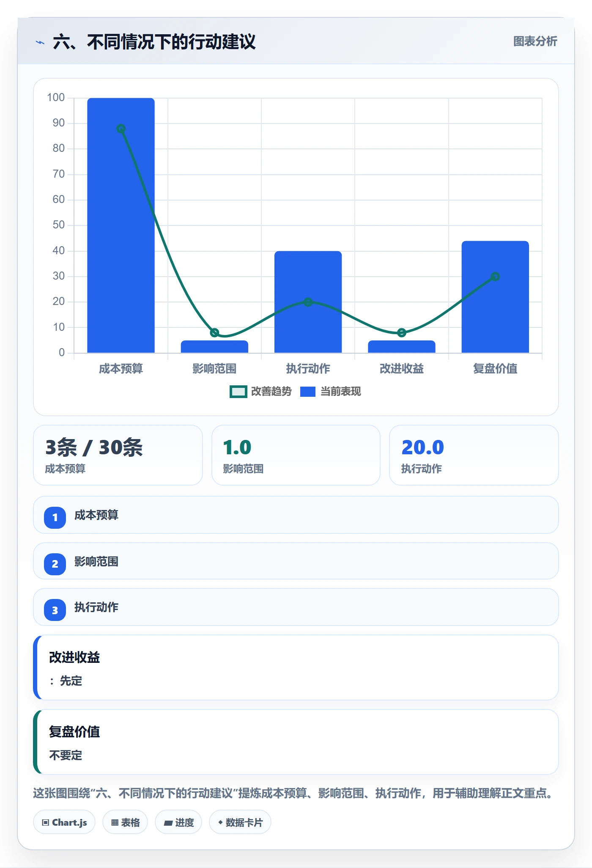
Task: Click the trend line point at 复盘价值
Action: tap(495, 277)
